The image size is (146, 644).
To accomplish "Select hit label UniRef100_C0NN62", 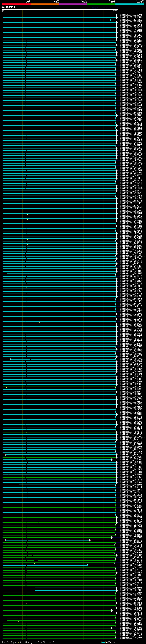I will (131, 371).
